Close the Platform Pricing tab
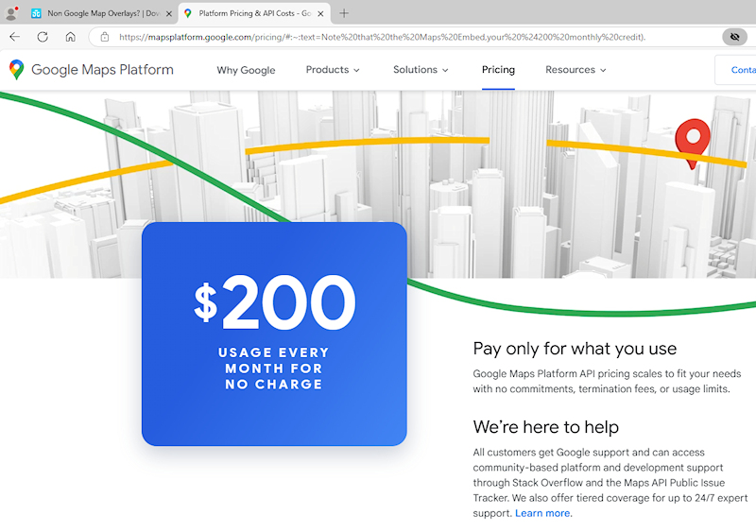756x532 pixels. 320,14
